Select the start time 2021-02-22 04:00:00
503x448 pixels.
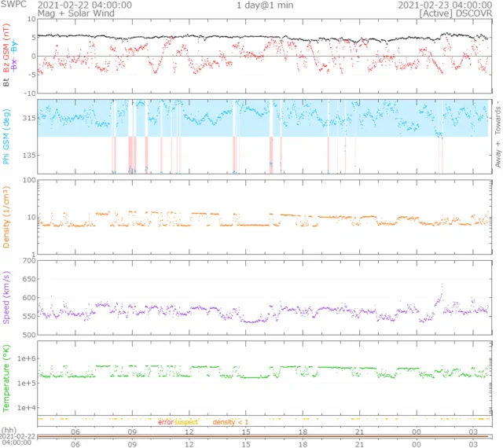coord(85,5)
